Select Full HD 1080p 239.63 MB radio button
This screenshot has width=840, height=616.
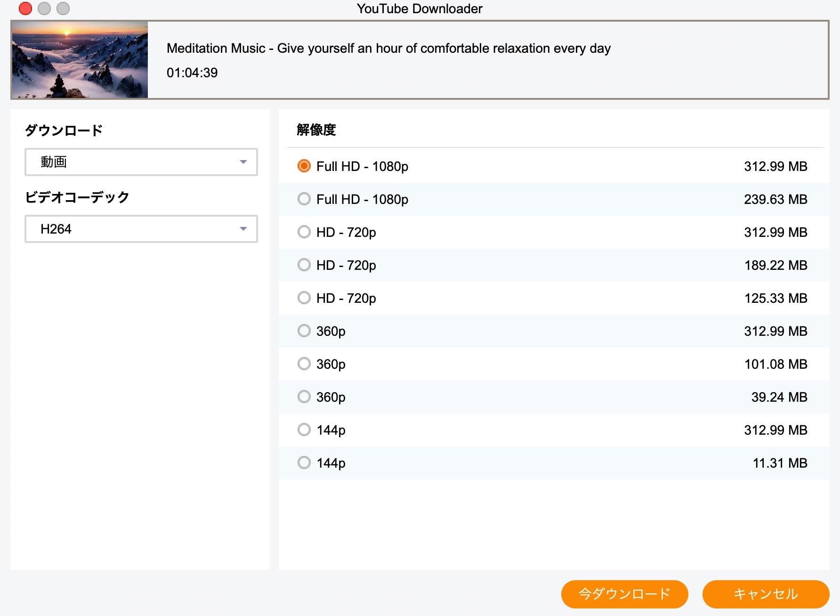click(304, 199)
